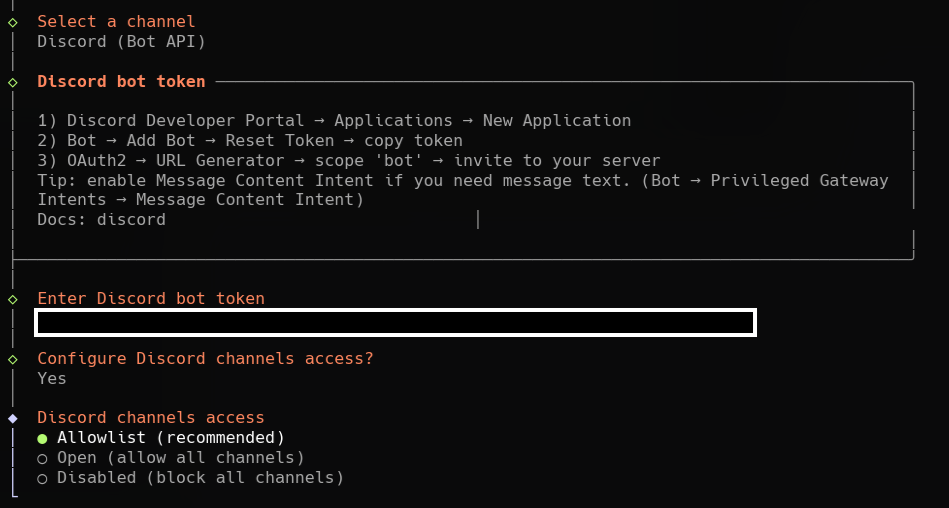Click the 'Discord (Bot API)' answer text
The height and width of the screenshot is (508, 949).
122,42
